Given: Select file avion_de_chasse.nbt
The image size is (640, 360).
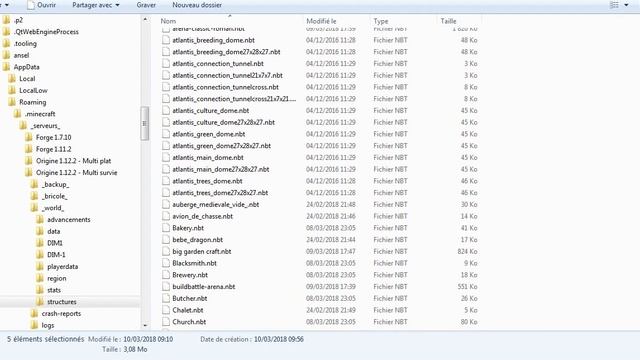Looking at the screenshot, I should [202, 216].
